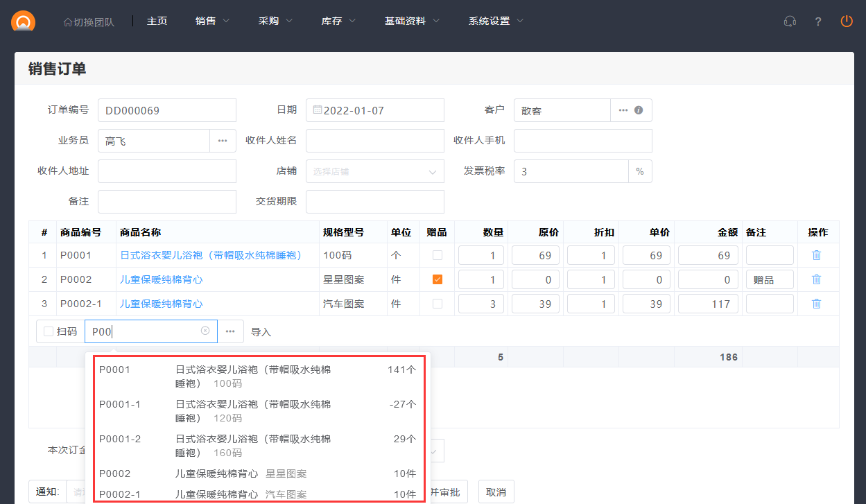The image size is (866, 504).
Task: Click the 导入 import link
Action: pos(261,332)
